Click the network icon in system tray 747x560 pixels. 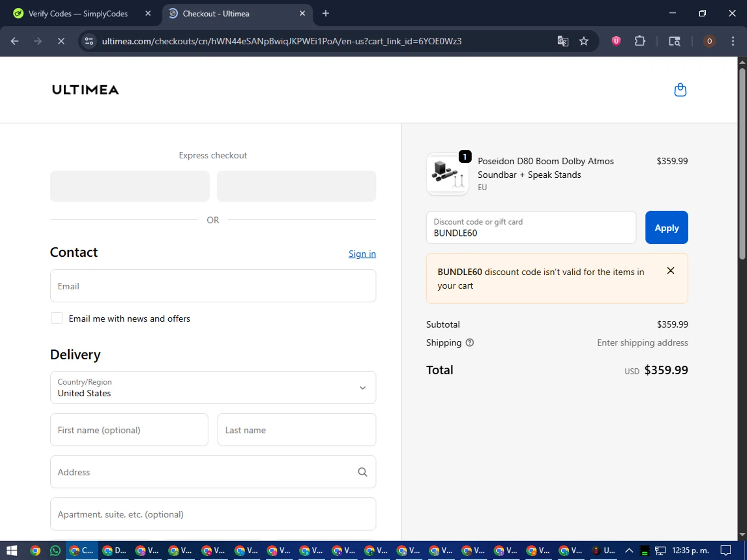tap(660, 551)
